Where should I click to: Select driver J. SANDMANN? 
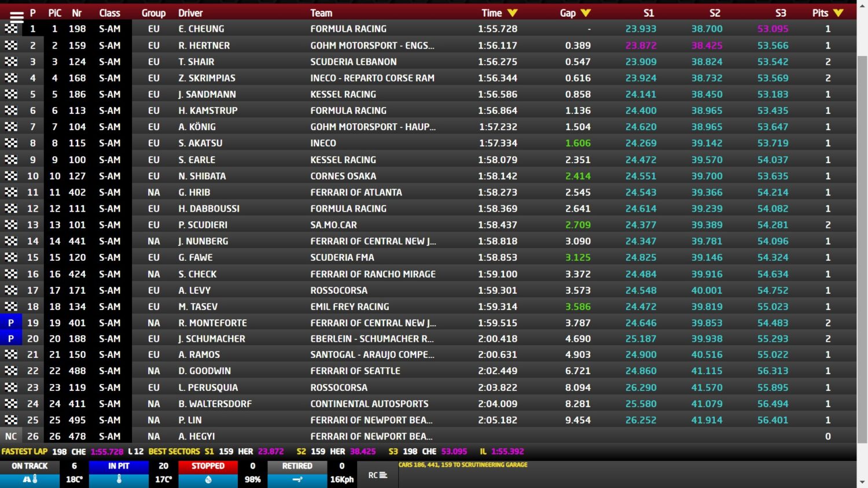click(x=207, y=94)
